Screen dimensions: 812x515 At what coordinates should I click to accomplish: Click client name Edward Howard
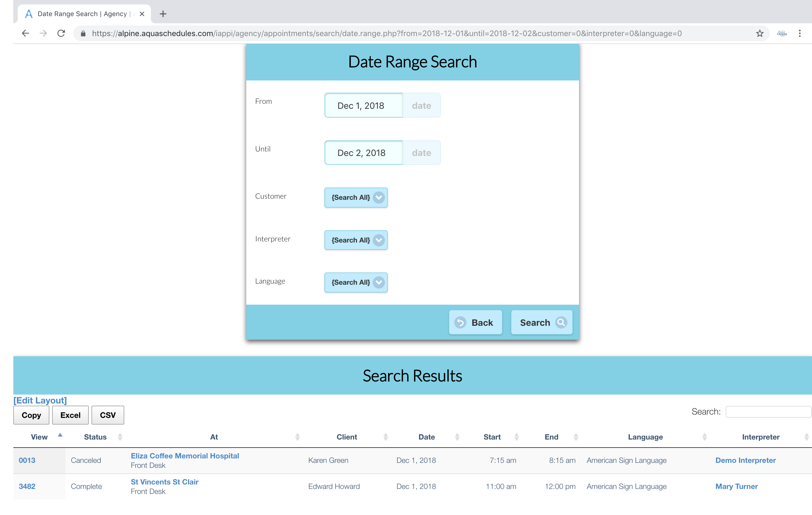334,486
